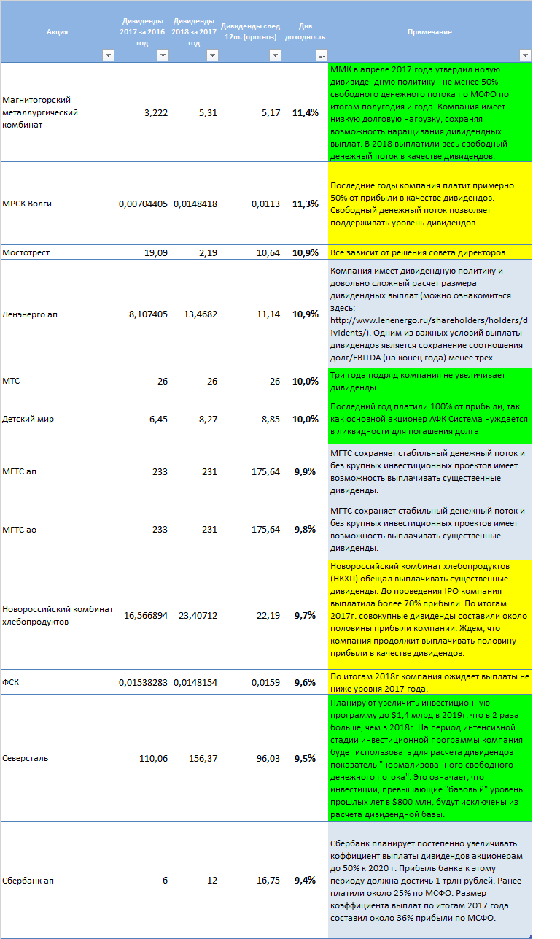Click the lenenergo.ru shareholders link
This screenshot has width=560, height=939.
[430, 326]
